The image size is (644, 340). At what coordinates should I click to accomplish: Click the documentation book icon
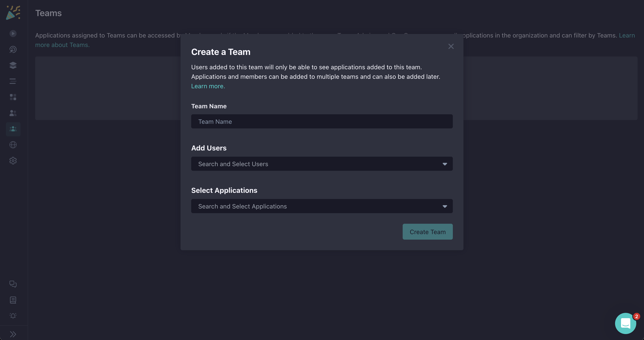(x=13, y=300)
